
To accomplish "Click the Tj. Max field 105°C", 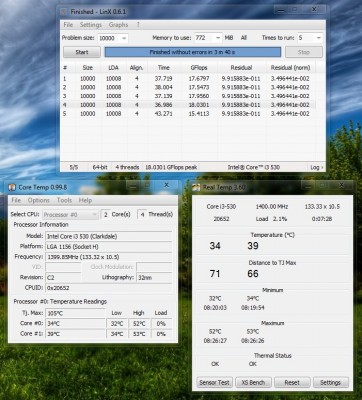I will [x=75, y=313].
